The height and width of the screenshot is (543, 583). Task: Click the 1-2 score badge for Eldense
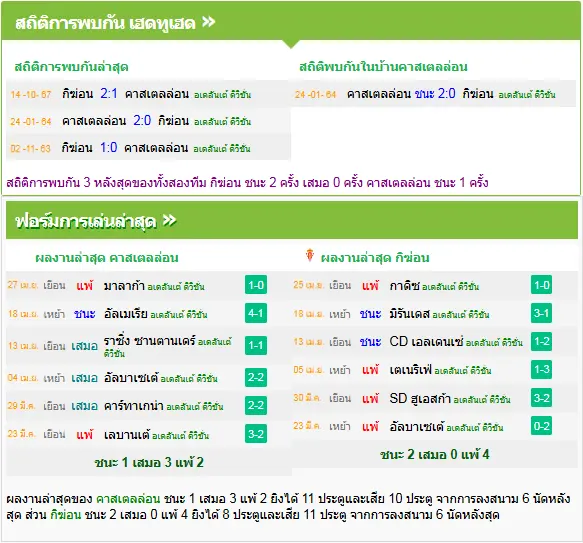(541, 341)
